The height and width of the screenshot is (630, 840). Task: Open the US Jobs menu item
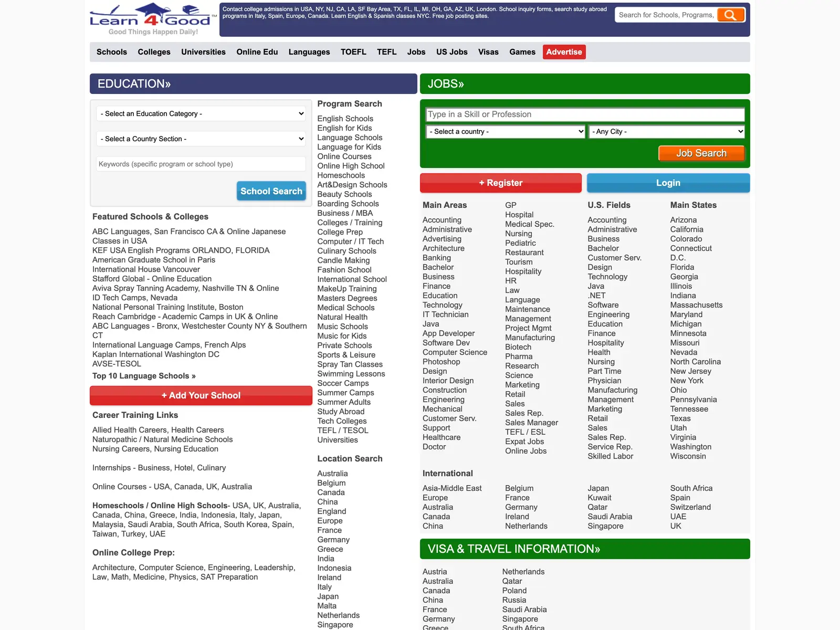click(x=451, y=52)
